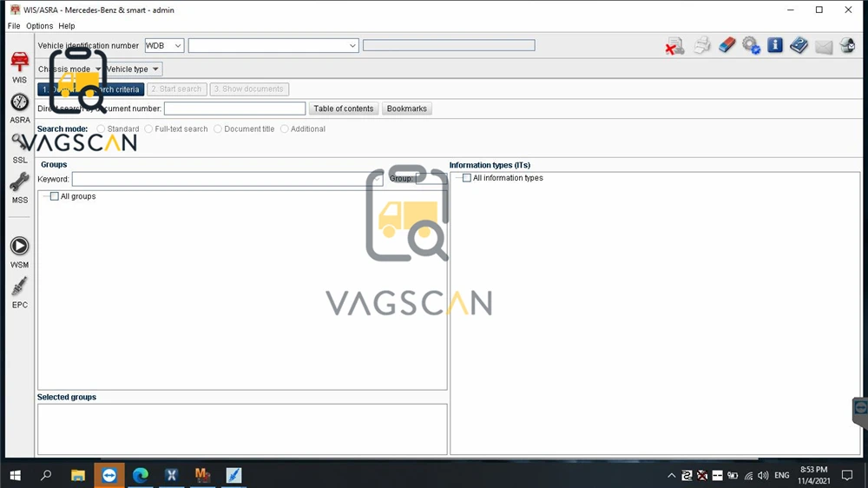The height and width of the screenshot is (488, 868).
Task: Select Document title search mode
Action: coord(218,129)
